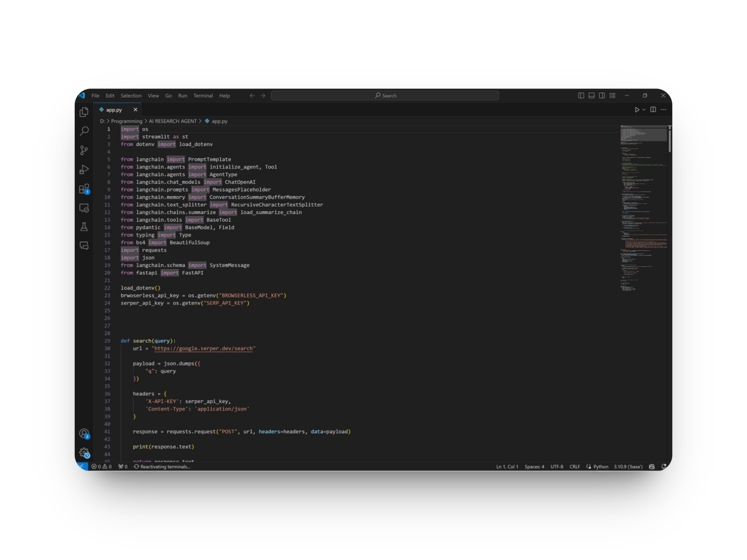Open the notifications bell in the status bar

tap(664, 467)
